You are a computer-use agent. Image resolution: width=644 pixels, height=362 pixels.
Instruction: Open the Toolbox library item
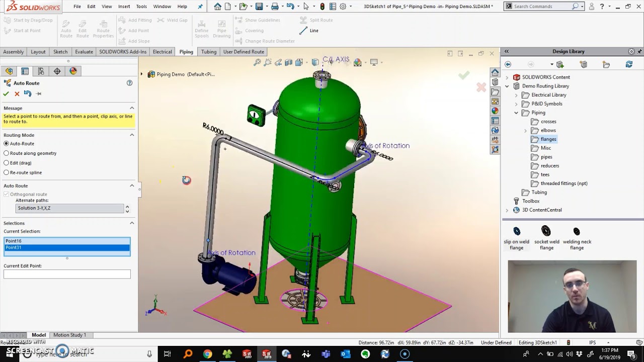click(531, 201)
